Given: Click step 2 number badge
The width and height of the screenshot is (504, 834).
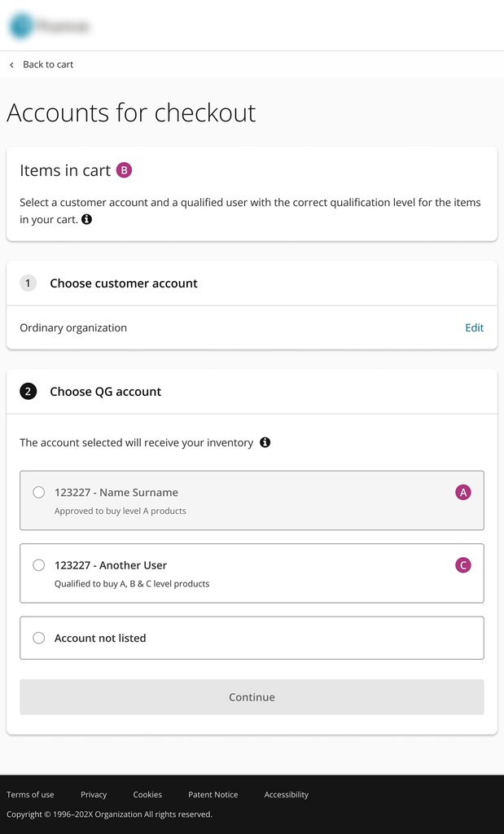Looking at the screenshot, I should click(28, 392).
